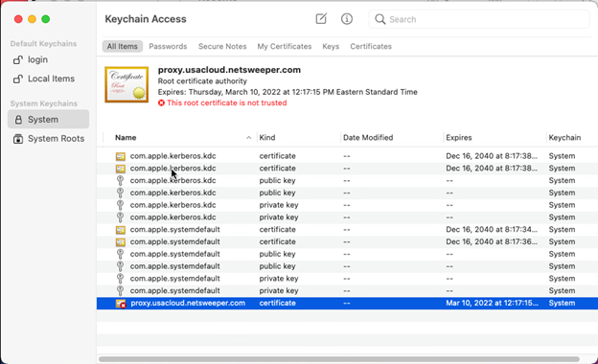Click the 'This root certificate is not trusted' text
The image size is (598, 364).
coord(226,102)
